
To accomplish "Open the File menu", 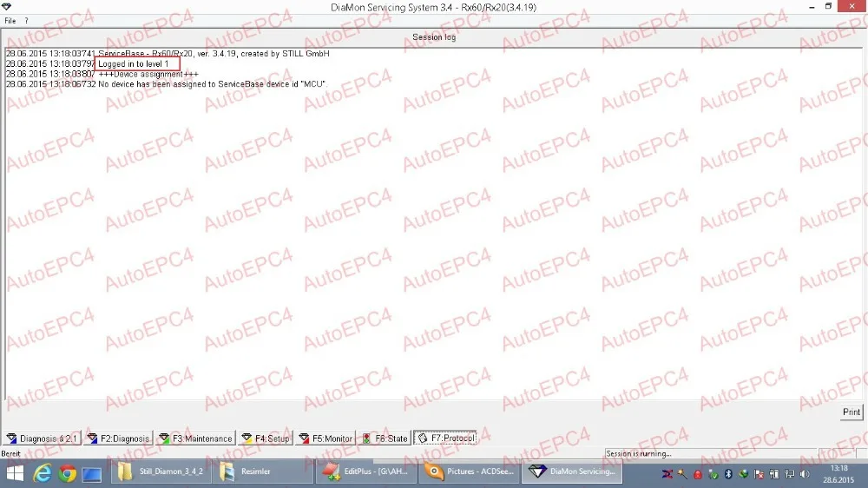I will (x=10, y=21).
